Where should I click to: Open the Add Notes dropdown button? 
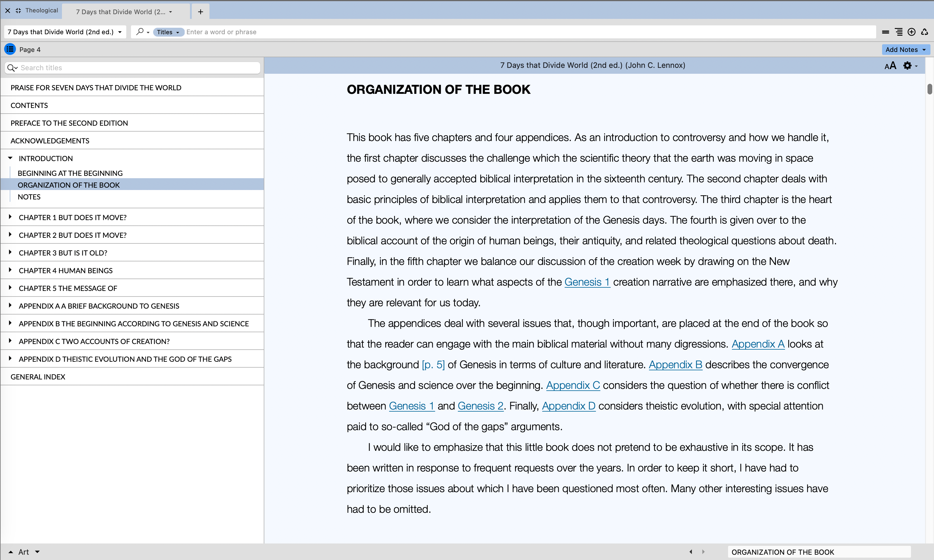click(x=905, y=50)
